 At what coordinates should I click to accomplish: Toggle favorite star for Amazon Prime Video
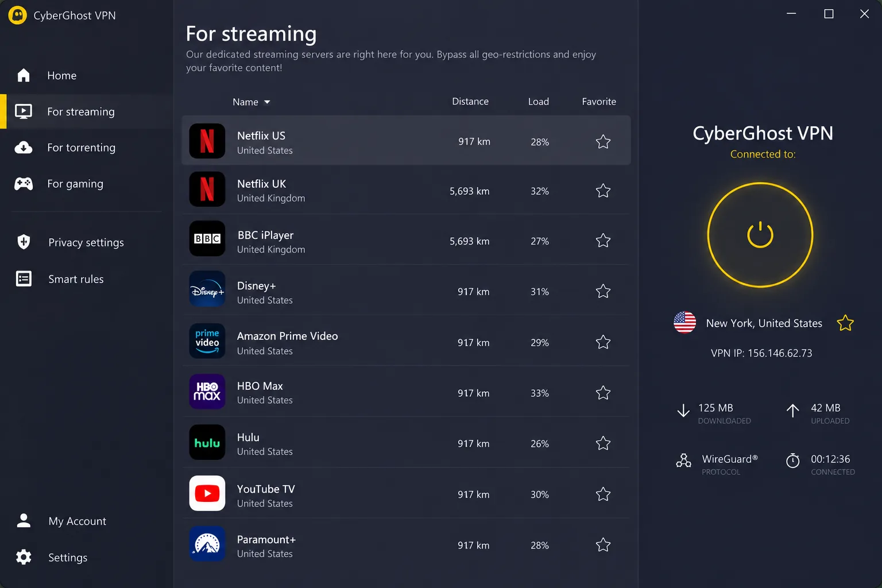(x=603, y=342)
